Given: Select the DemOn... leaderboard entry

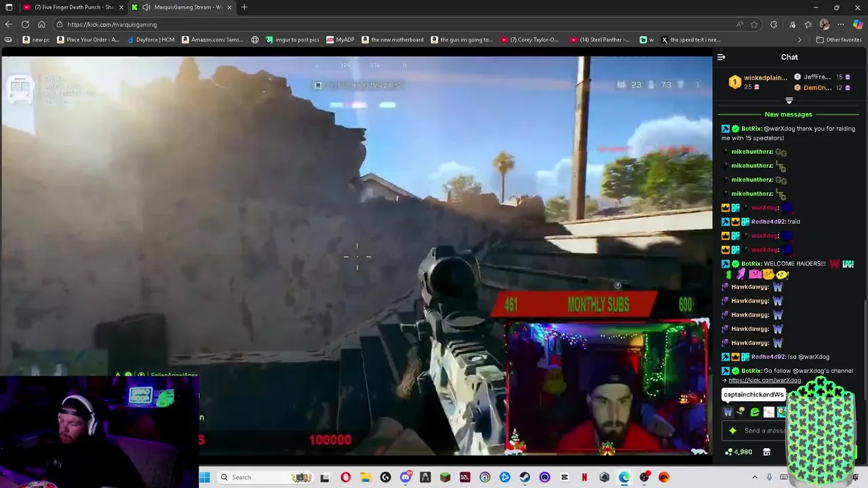Looking at the screenshot, I should (822, 88).
